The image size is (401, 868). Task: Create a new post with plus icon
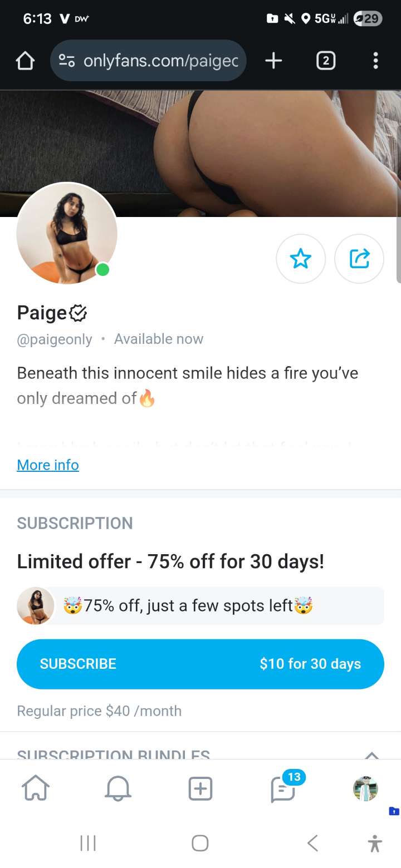(x=200, y=789)
